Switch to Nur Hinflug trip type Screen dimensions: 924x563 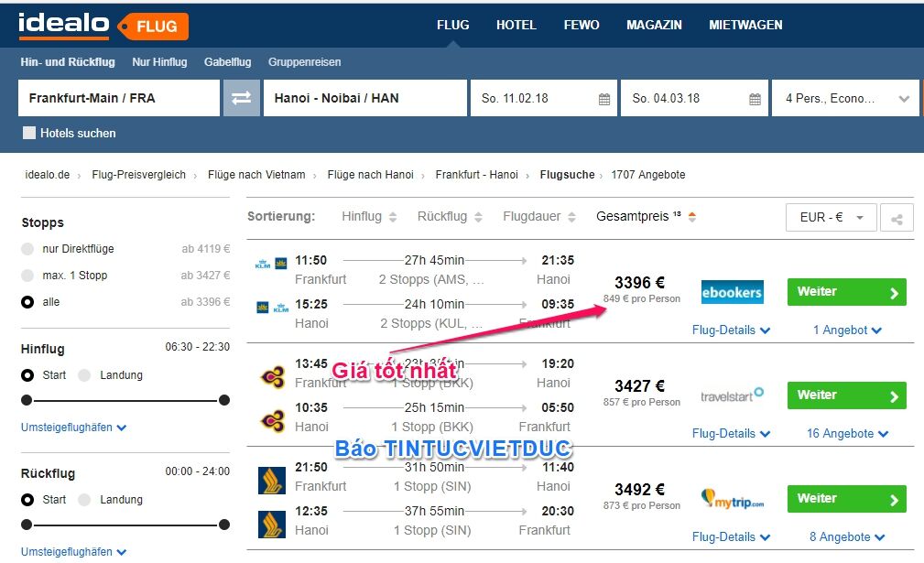coord(159,62)
